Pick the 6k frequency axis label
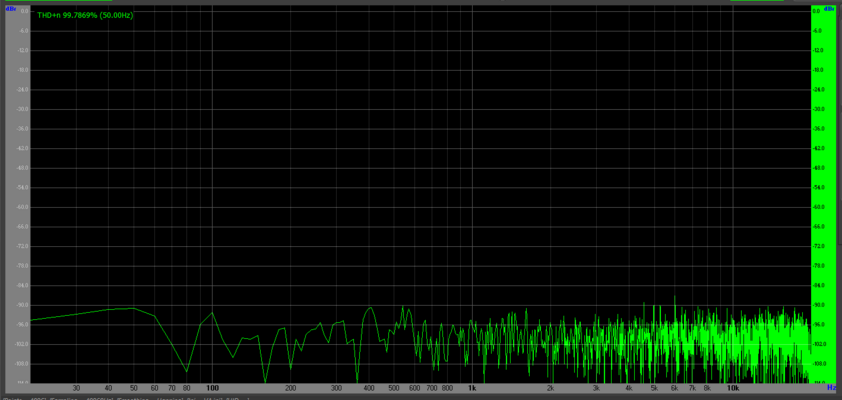 tap(675, 388)
